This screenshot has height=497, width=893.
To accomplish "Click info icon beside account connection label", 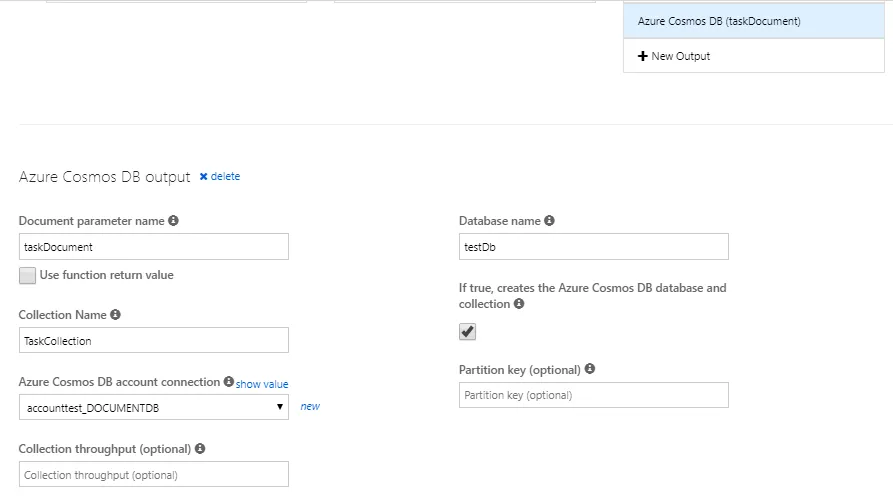I will (x=229, y=382).
